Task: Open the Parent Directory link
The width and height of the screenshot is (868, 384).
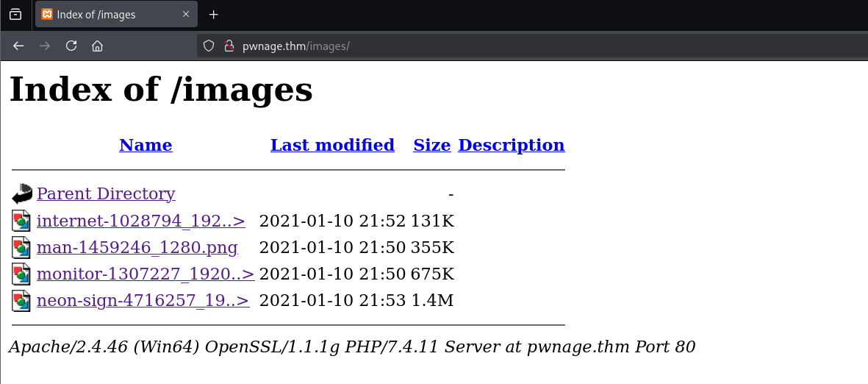Action: (106, 193)
